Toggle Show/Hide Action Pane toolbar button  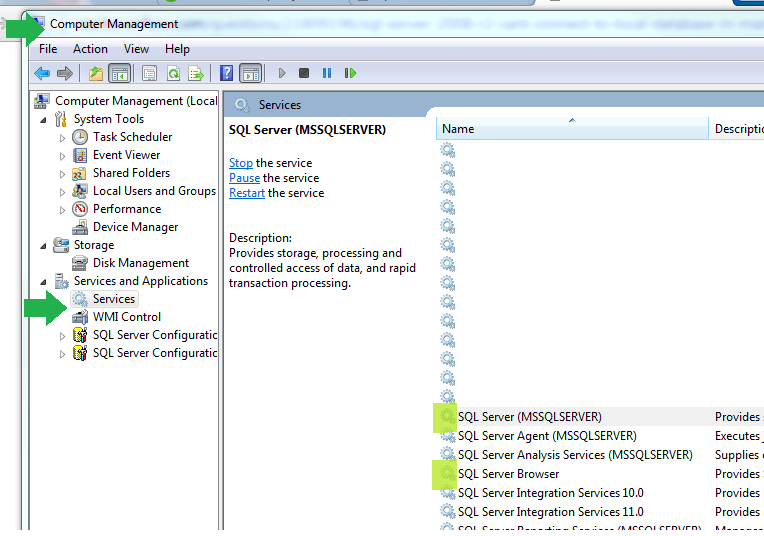251,73
